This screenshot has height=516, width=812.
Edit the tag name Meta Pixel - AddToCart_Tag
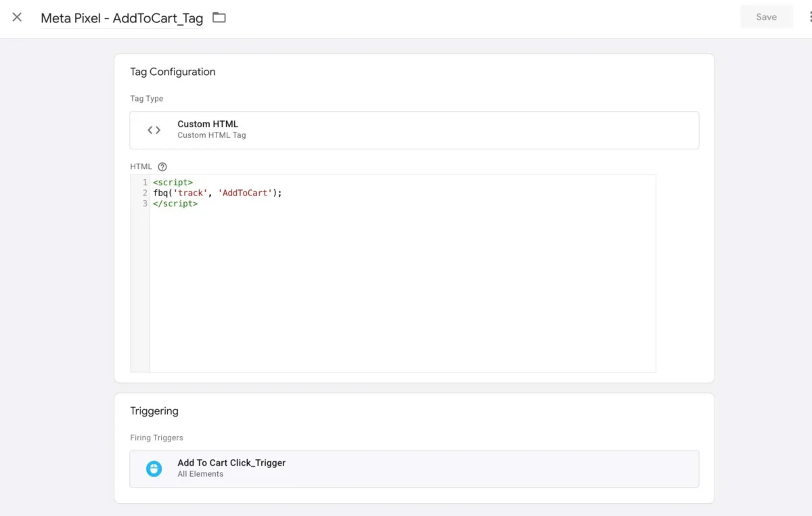pyautogui.click(x=122, y=18)
